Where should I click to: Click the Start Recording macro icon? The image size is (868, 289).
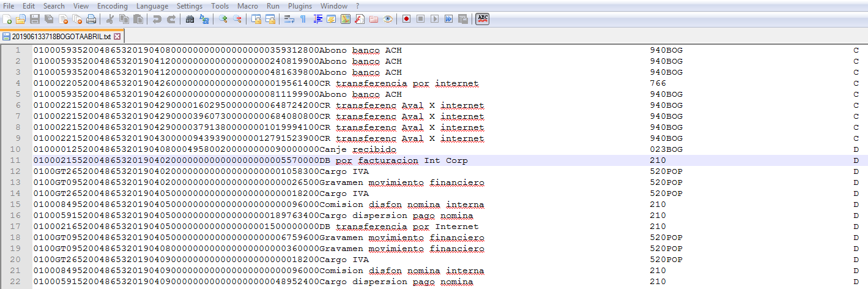(x=406, y=19)
